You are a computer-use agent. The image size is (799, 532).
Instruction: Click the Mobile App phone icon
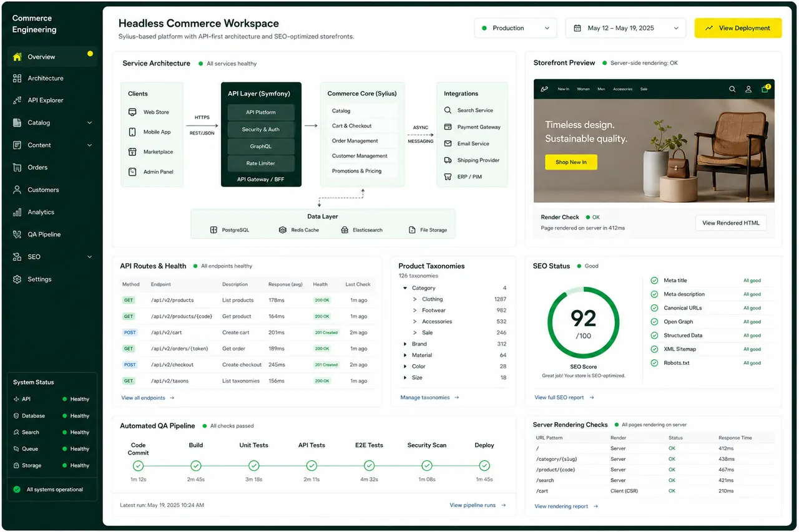pos(132,132)
